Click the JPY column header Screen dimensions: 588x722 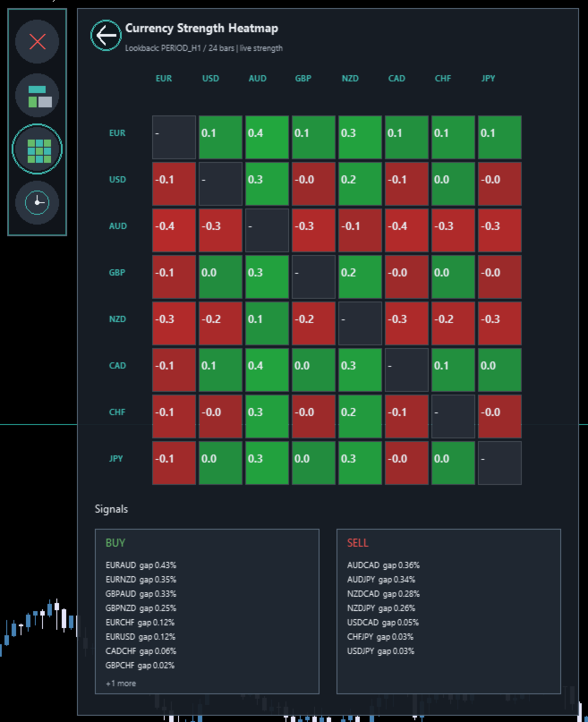click(x=488, y=78)
